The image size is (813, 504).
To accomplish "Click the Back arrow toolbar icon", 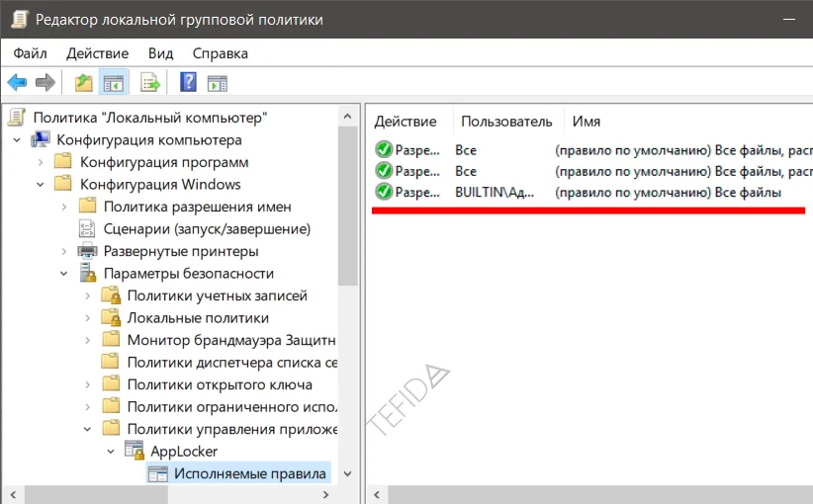I will [17, 83].
